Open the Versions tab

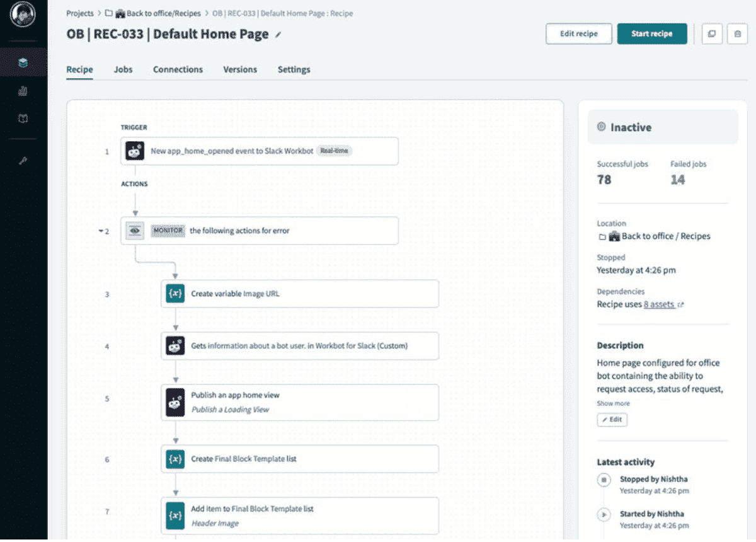pyautogui.click(x=240, y=70)
